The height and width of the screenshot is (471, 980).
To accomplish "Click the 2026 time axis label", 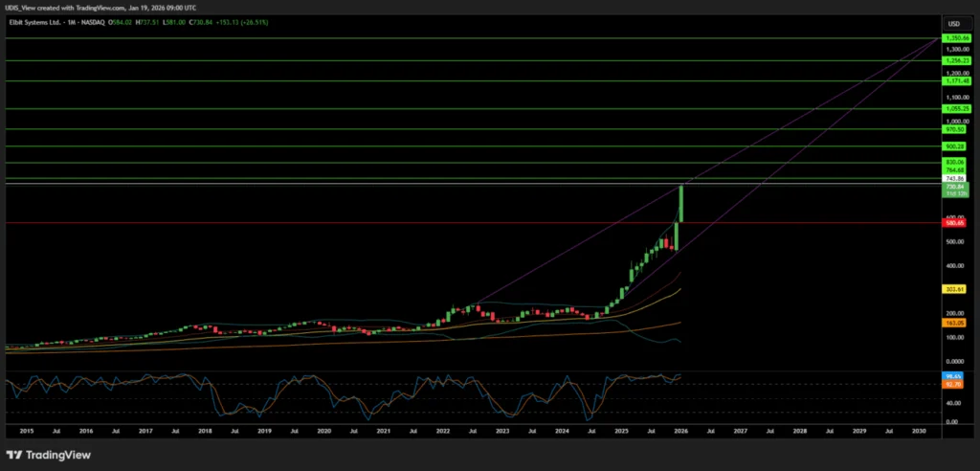I will [x=680, y=431].
